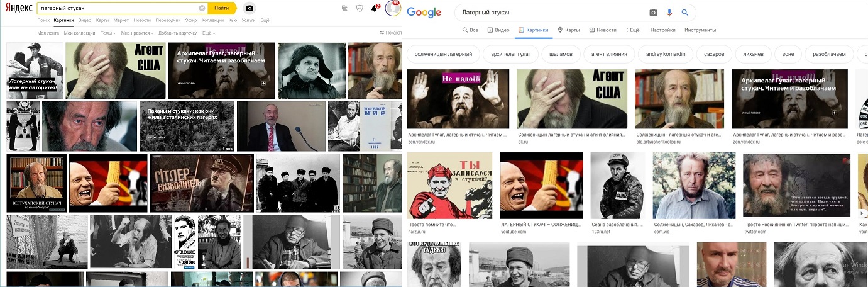
Task: Show Yandex filters via "Показать"
Action: [390, 33]
